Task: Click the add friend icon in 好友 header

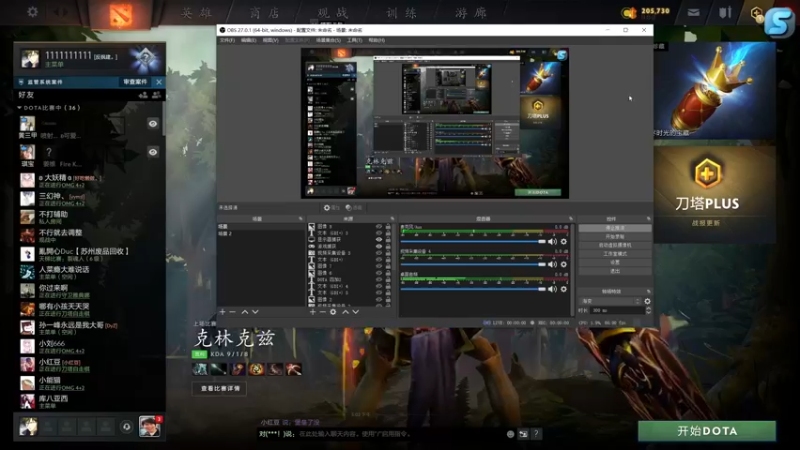Action: [x=143, y=95]
